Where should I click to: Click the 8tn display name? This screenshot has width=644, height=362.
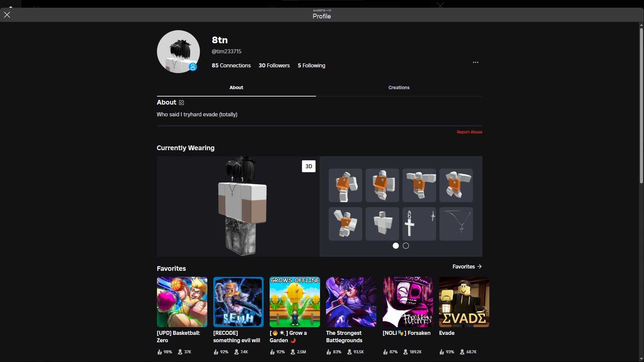(220, 40)
